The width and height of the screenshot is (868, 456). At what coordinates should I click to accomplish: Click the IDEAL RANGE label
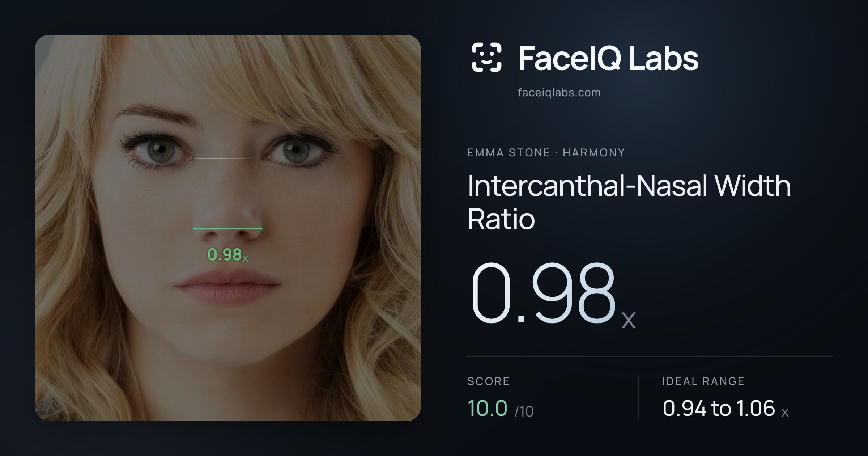[703, 381]
